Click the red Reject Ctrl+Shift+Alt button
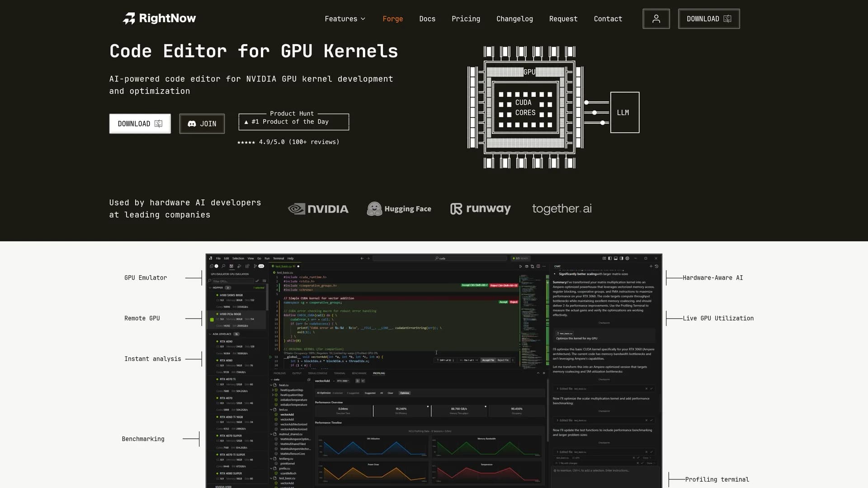The height and width of the screenshot is (488, 868). point(504,286)
